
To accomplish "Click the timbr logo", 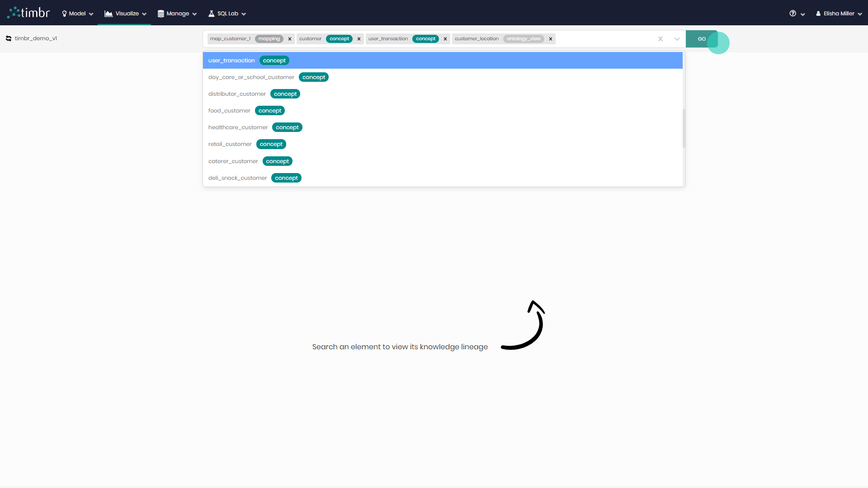I will pos(28,12).
